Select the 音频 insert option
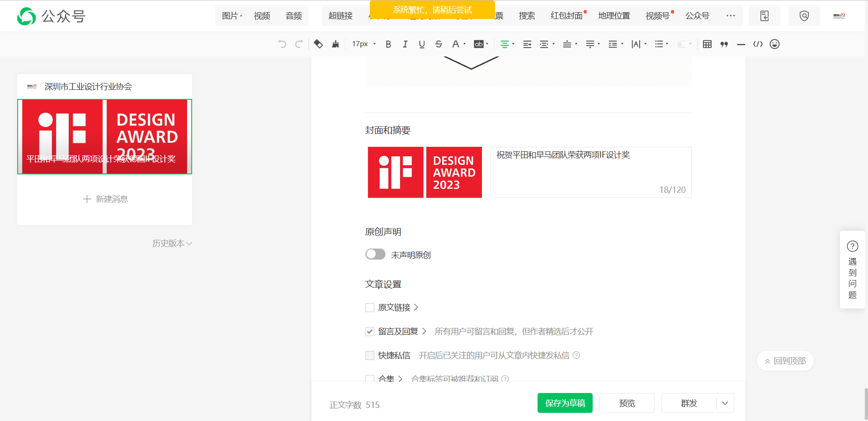The image size is (868, 421). coord(294,16)
